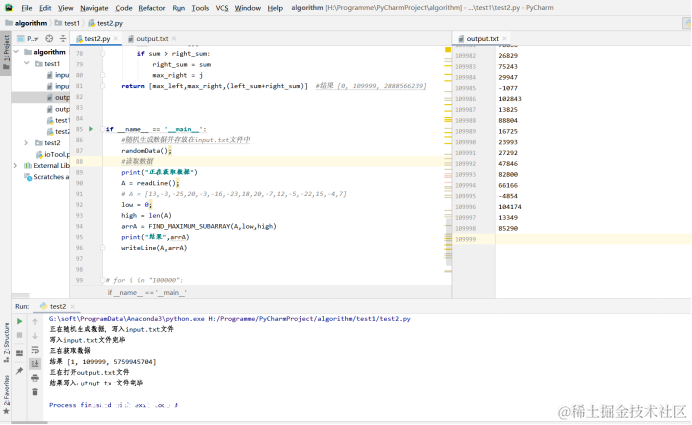
Task: Click the down arrow icon in Run console
Action: tap(35, 336)
